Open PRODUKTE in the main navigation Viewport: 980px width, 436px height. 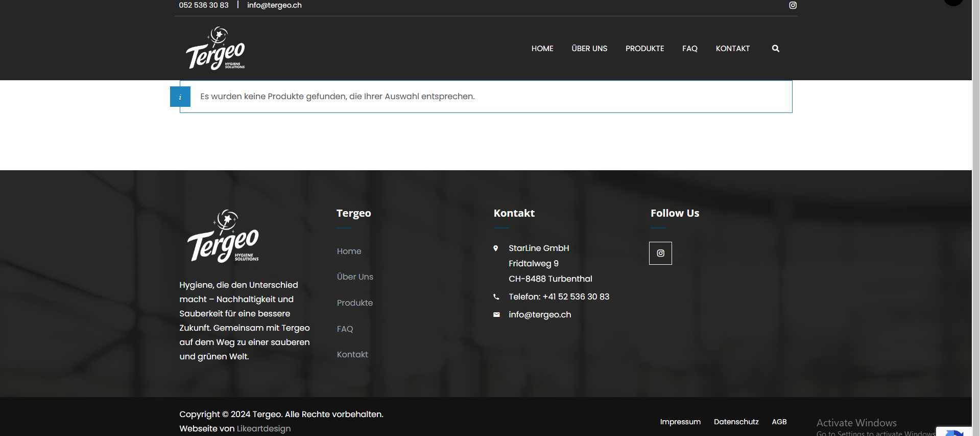point(644,49)
